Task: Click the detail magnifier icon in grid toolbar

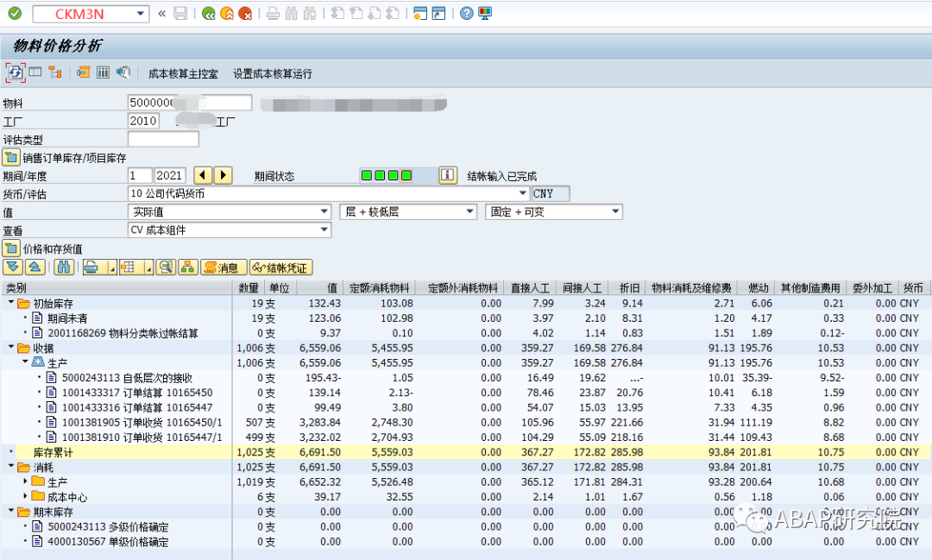Action: click(x=166, y=267)
